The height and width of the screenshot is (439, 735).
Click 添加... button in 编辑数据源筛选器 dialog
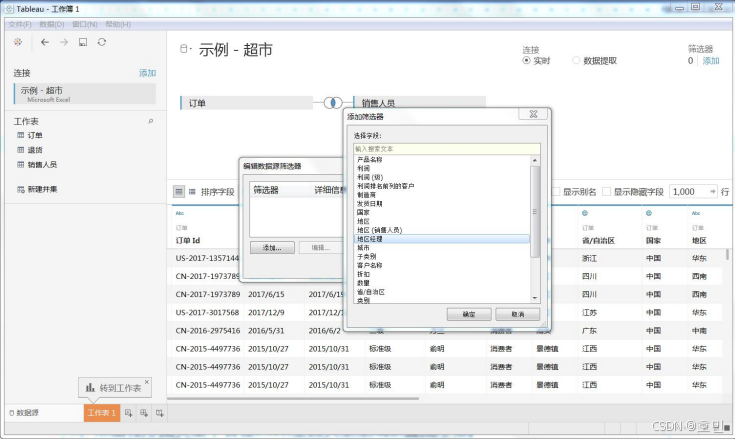click(x=272, y=247)
